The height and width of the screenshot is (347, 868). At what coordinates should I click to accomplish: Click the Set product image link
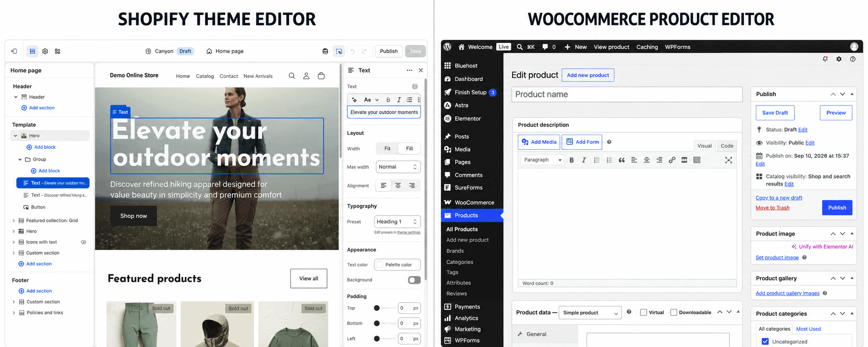click(x=777, y=257)
